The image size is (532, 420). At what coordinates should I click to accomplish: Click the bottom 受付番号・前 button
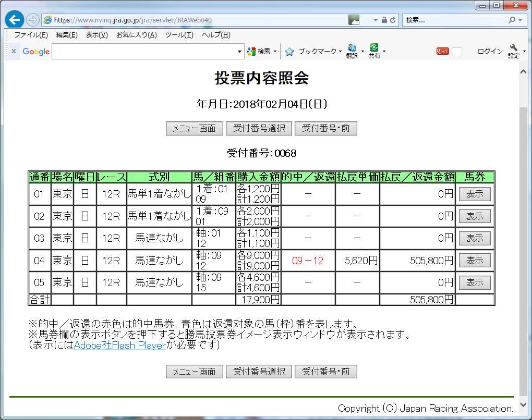click(x=325, y=372)
